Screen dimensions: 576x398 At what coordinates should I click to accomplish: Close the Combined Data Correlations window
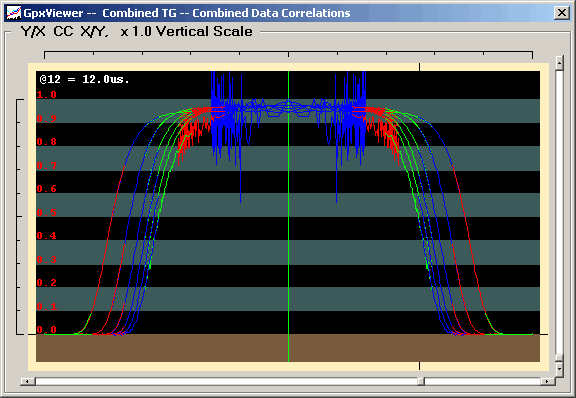coord(562,13)
